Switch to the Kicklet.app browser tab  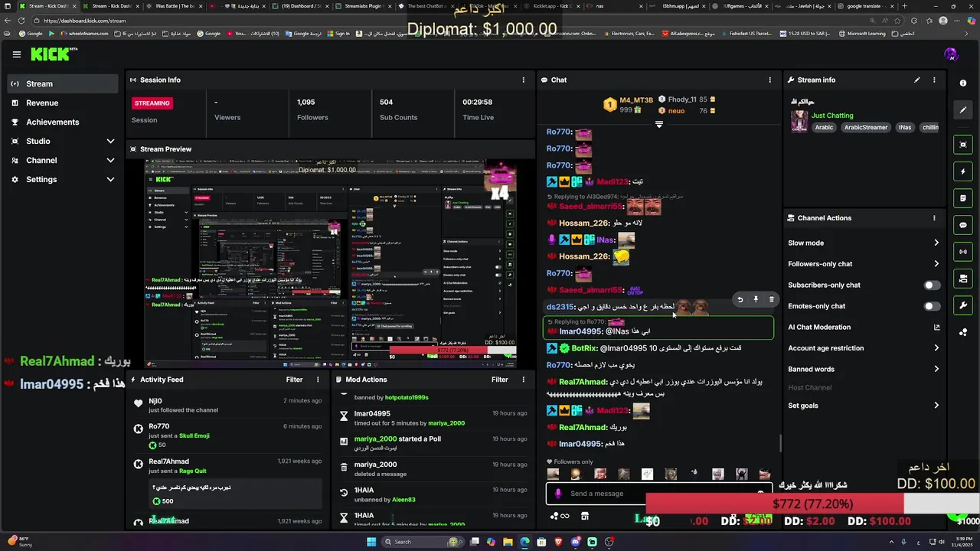tap(552, 6)
